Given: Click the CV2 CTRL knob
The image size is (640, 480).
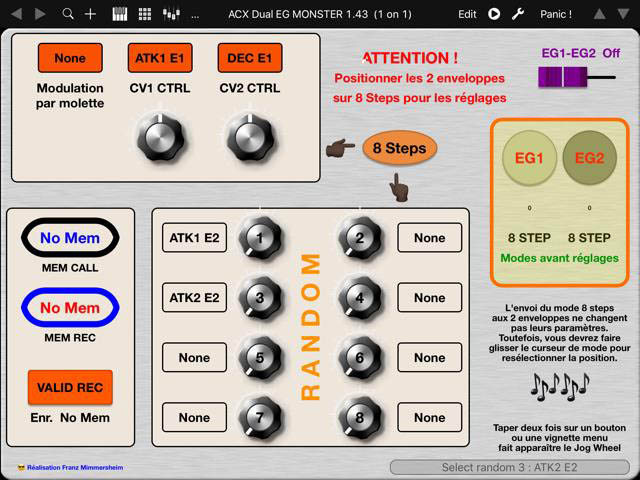Looking at the screenshot, I should tap(250, 137).
